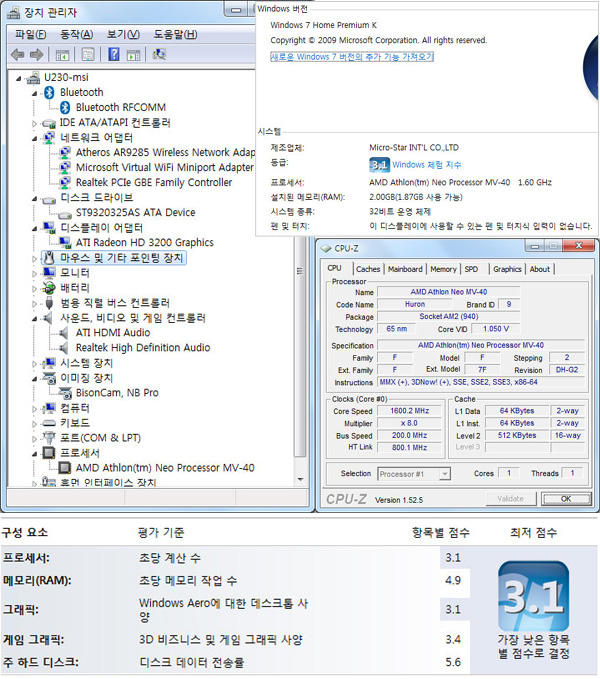
Task: Select Atheros AR9285 Wireless Network Adapter icon
Action: (x=65, y=152)
